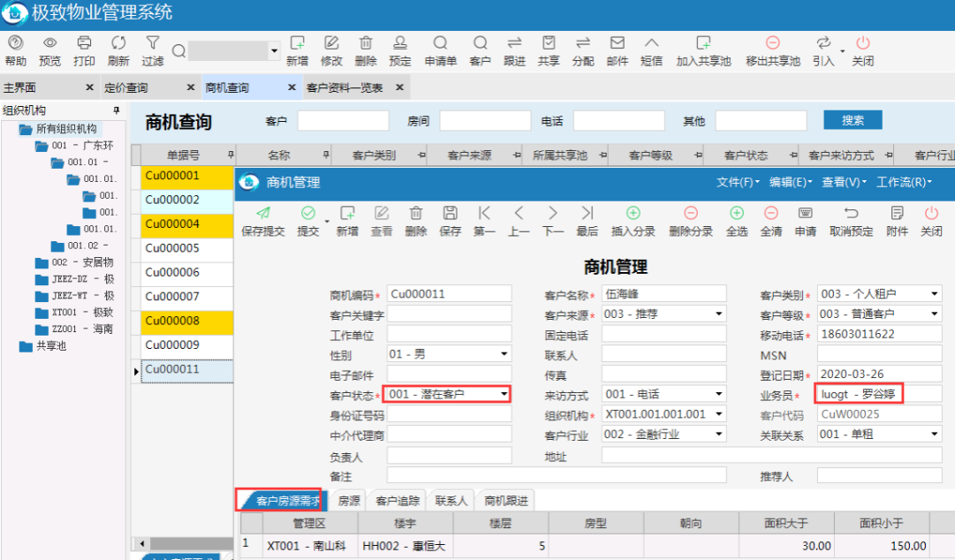Open the 申请单 application form icon

(440, 42)
